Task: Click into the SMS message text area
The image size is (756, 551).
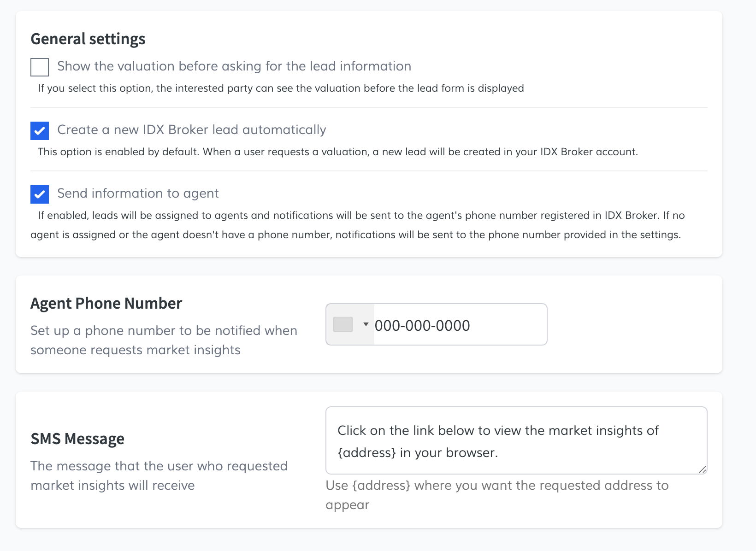Action: pos(516,440)
